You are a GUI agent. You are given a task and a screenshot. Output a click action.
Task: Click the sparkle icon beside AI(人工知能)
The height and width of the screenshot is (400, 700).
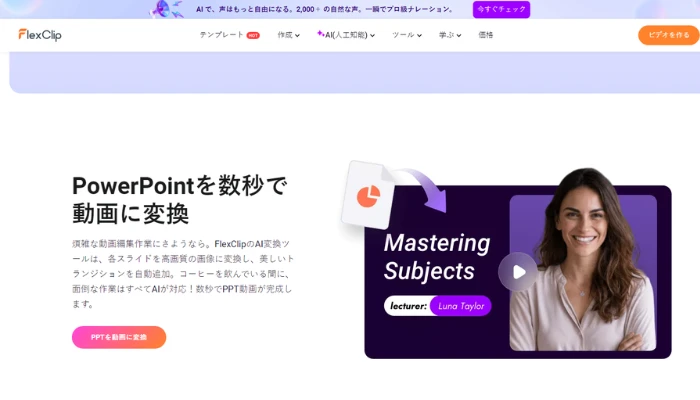pyautogui.click(x=320, y=33)
